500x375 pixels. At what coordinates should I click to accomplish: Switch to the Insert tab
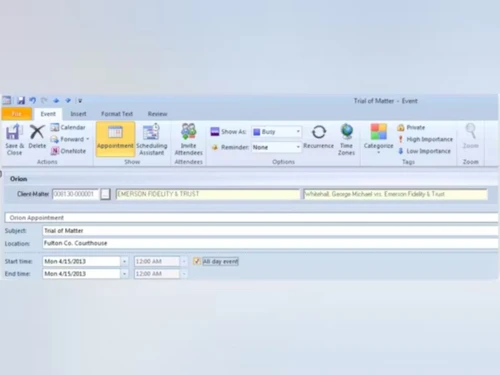78,114
